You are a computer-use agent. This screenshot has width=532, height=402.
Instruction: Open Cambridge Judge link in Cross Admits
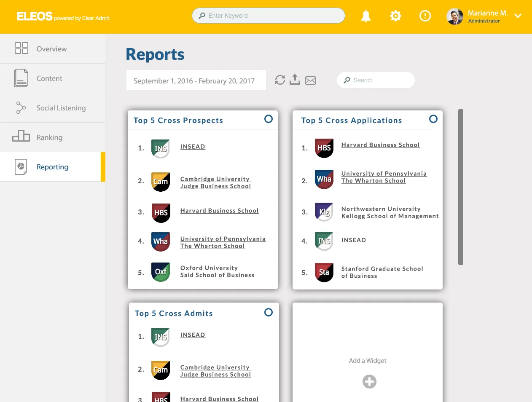point(216,371)
